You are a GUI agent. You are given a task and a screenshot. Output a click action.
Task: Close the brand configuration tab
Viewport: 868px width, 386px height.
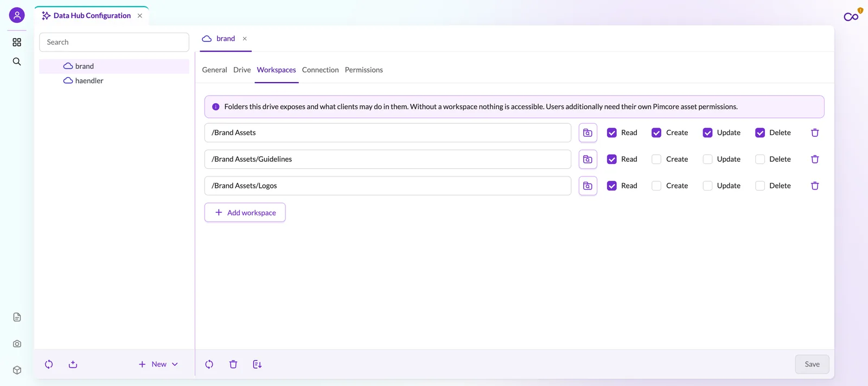(245, 39)
